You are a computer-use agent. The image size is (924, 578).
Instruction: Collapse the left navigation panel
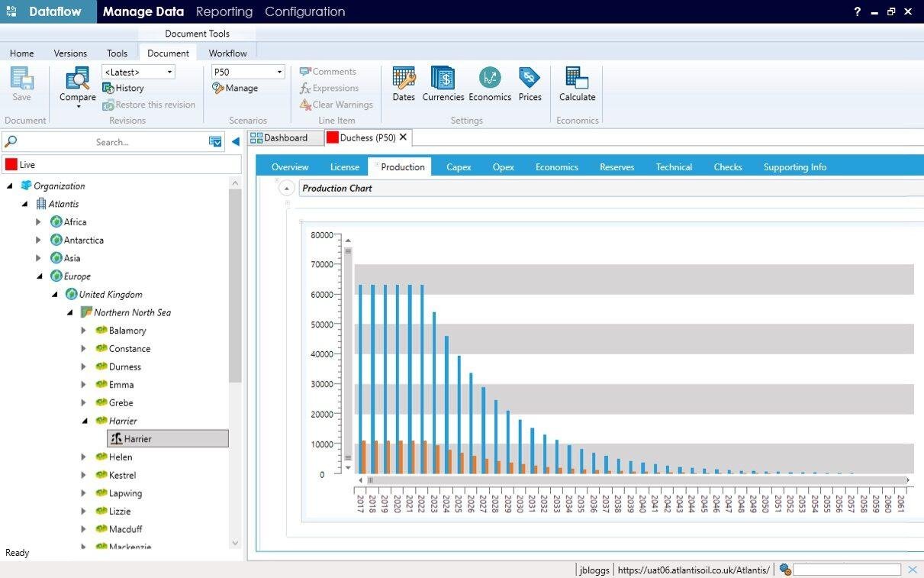point(236,141)
